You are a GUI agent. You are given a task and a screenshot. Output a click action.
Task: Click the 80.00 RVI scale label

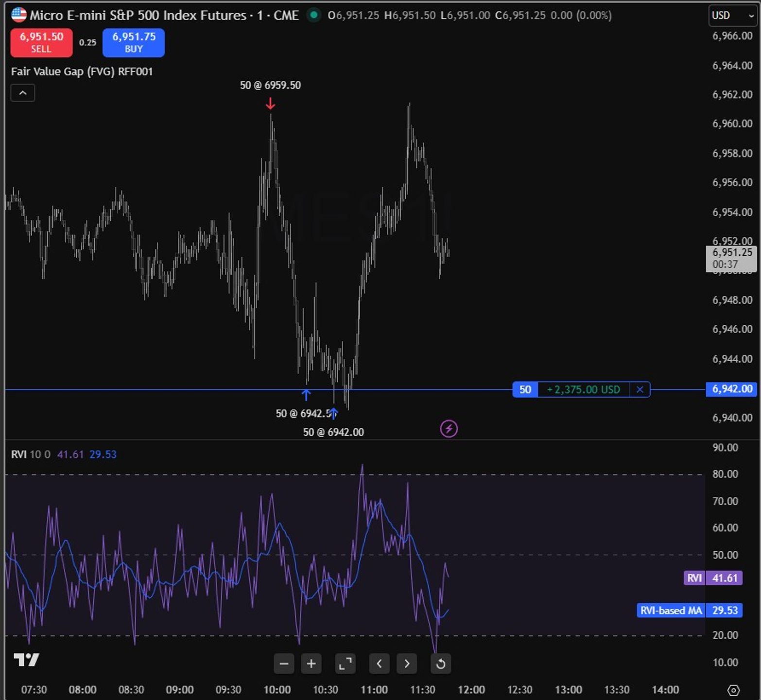pos(726,474)
